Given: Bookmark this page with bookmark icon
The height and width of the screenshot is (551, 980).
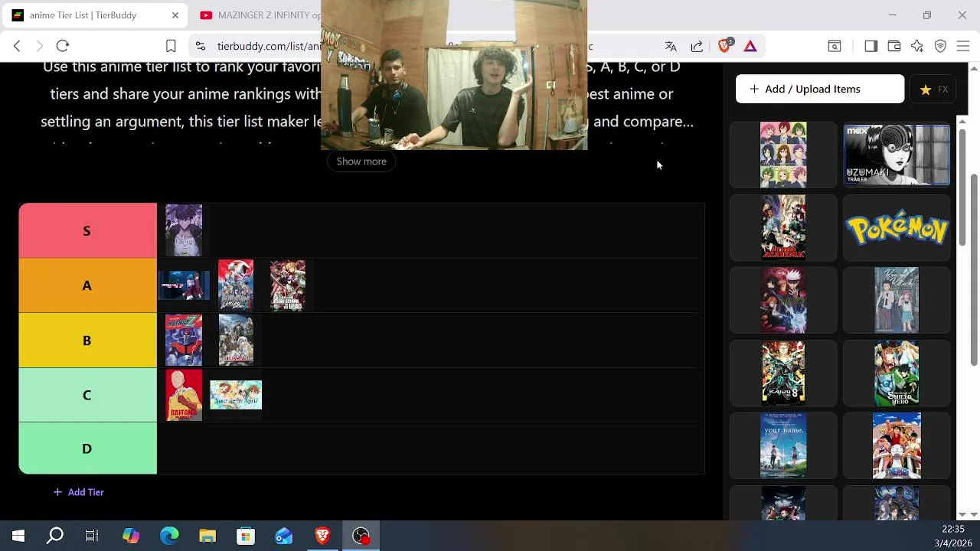Looking at the screenshot, I should pyautogui.click(x=171, y=46).
